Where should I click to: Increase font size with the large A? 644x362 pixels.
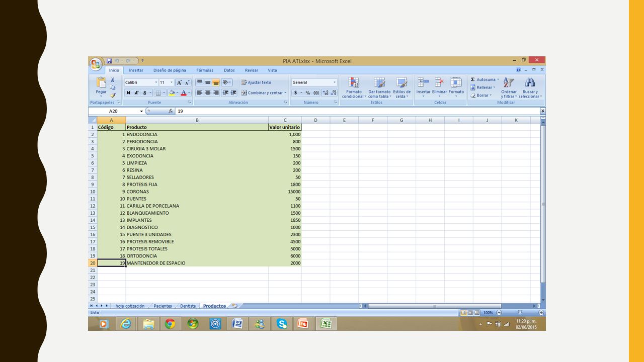[x=179, y=82]
